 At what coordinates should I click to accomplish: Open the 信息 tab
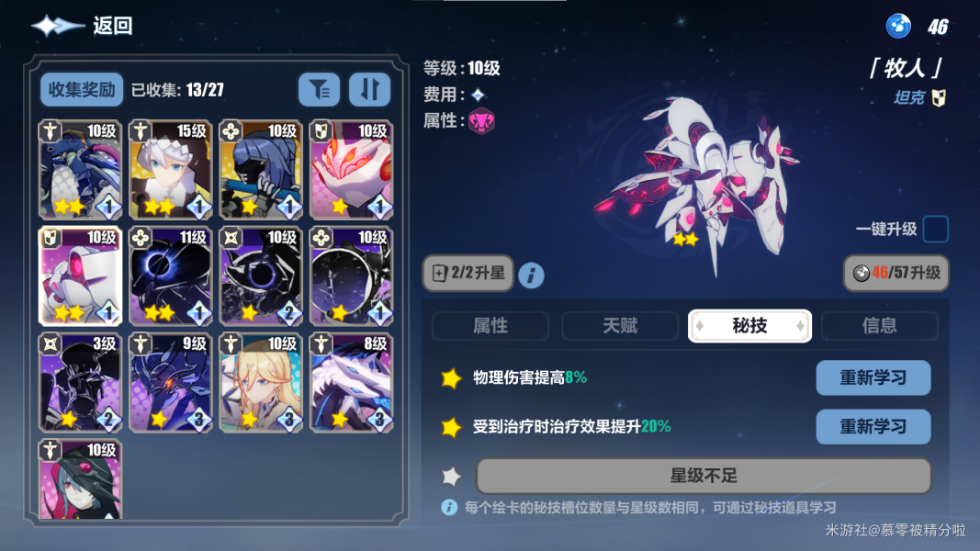[x=879, y=325]
